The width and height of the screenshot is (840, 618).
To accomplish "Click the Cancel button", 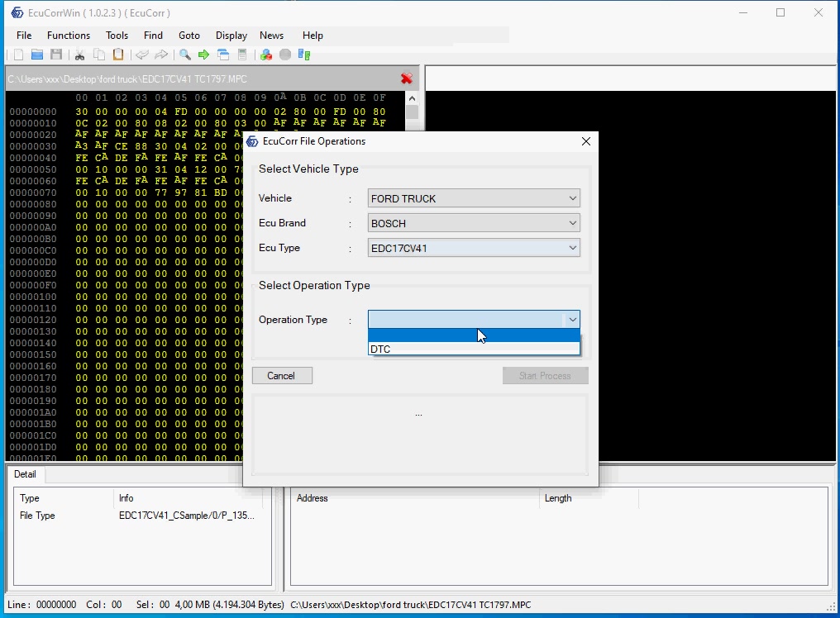I will [282, 375].
